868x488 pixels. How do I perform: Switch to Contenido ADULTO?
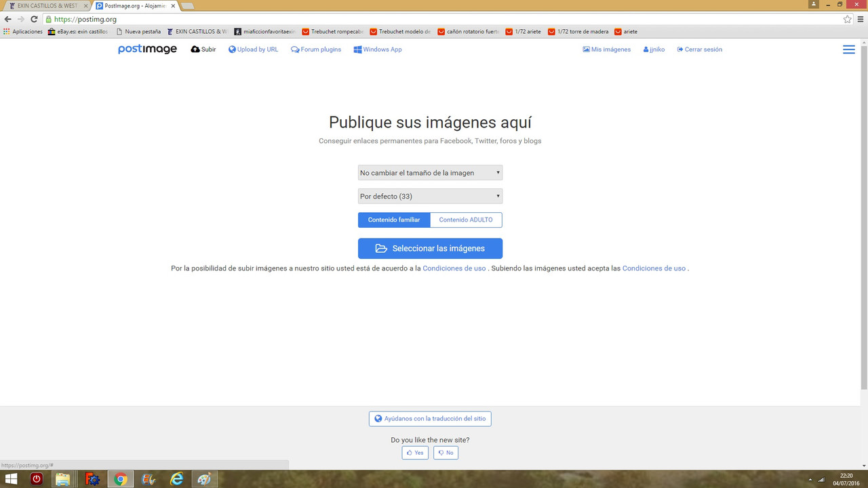click(466, 220)
